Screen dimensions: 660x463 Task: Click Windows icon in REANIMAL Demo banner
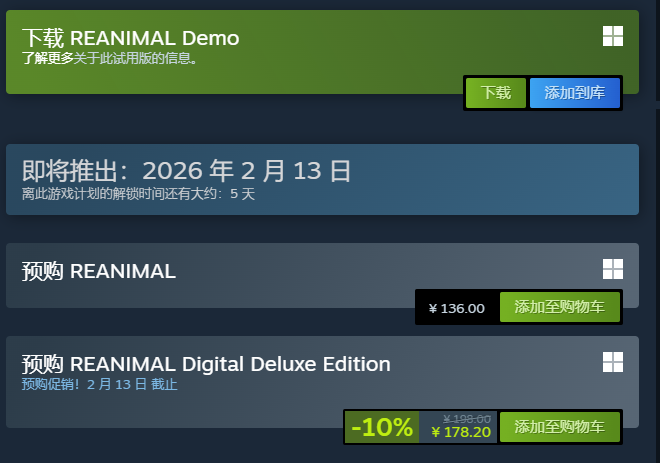[612, 37]
